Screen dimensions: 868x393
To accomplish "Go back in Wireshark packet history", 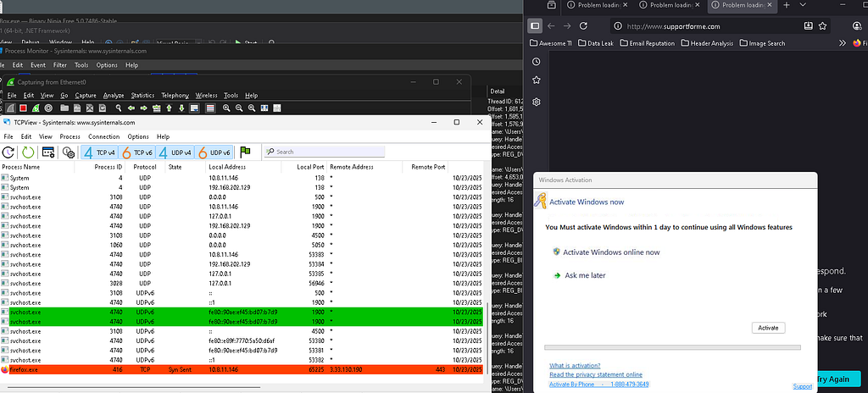I will pyautogui.click(x=131, y=108).
